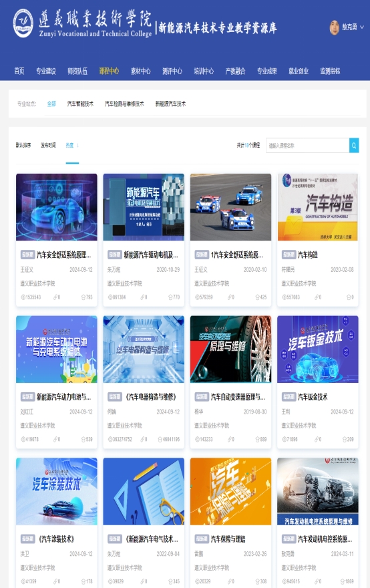
Task: Open the 汽车构造 course title link
Action: point(308,255)
